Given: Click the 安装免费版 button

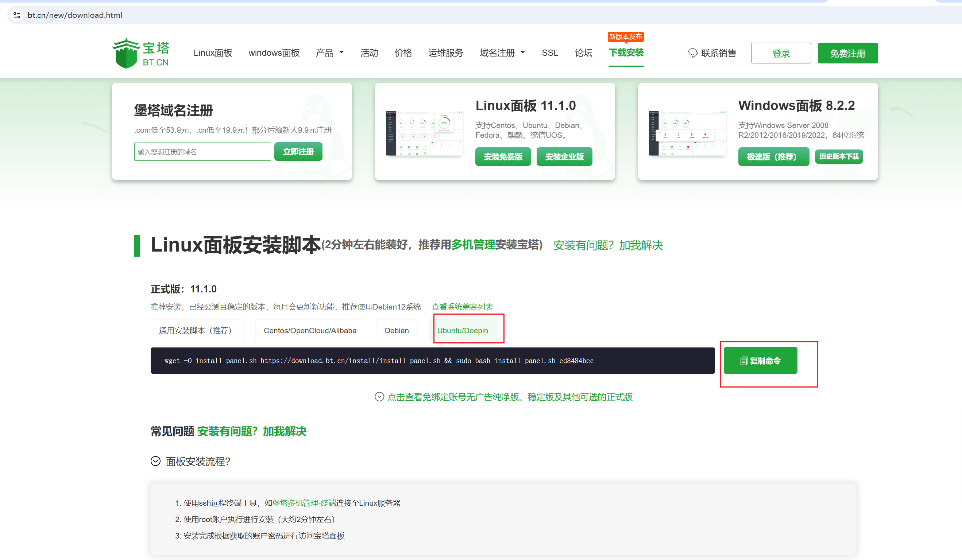Looking at the screenshot, I should tap(503, 156).
